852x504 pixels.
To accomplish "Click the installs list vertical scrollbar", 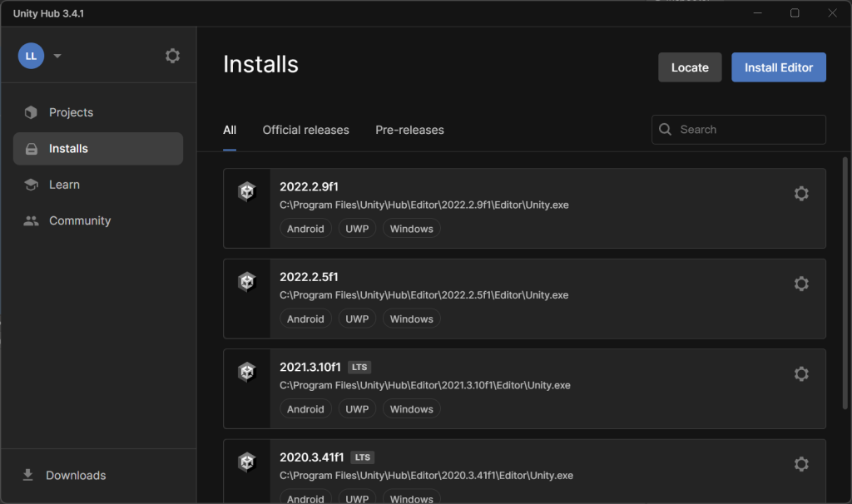I will (x=845, y=283).
